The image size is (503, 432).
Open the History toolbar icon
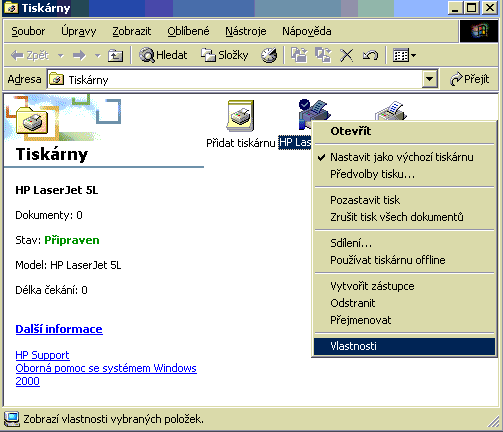point(269,55)
